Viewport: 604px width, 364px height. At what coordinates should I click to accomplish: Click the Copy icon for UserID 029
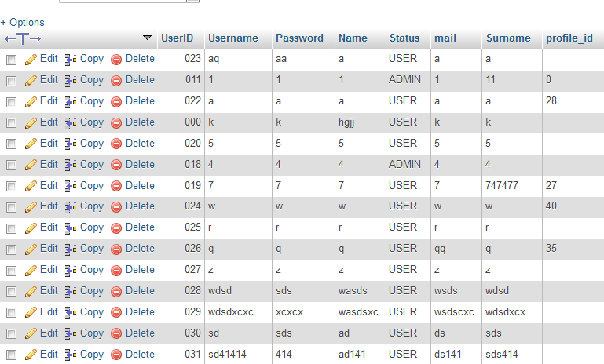71,312
